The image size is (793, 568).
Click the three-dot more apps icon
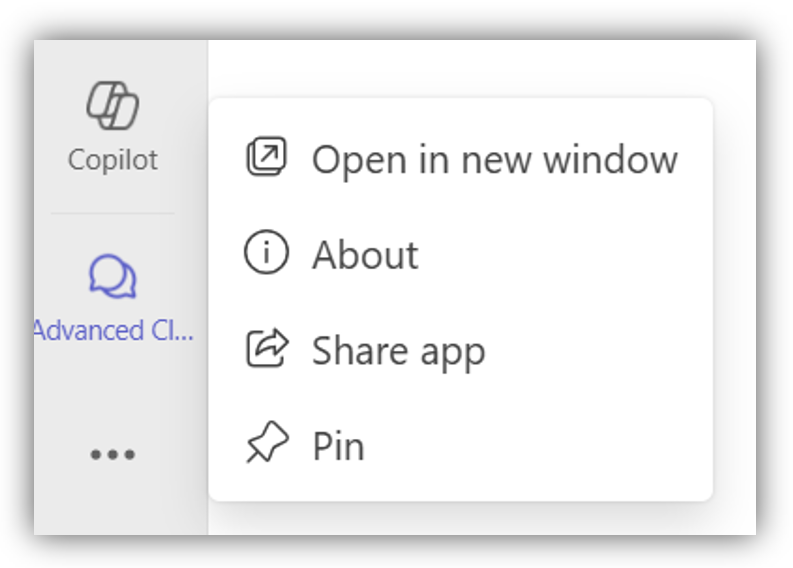(112, 455)
